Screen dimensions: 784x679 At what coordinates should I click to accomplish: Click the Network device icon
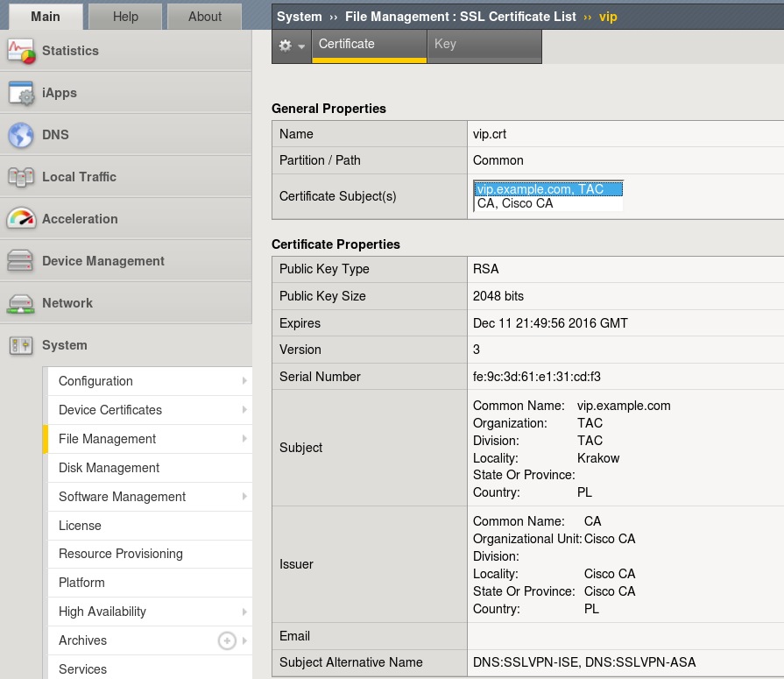pos(20,303)
